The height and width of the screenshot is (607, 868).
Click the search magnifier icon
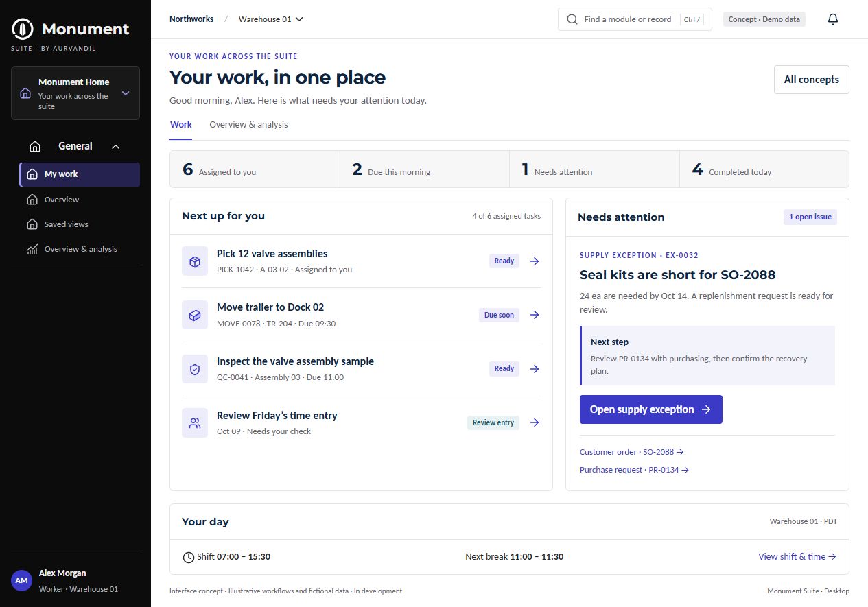[x=572, y=19]
